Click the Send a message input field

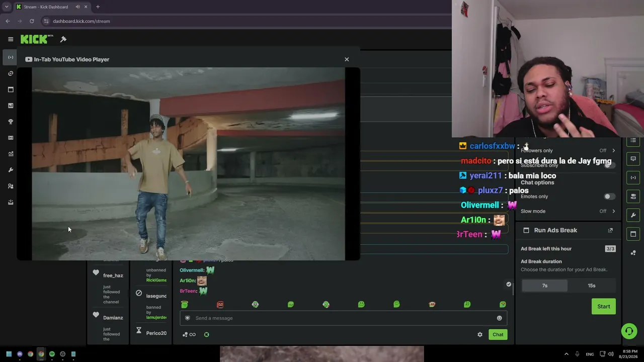343,318
